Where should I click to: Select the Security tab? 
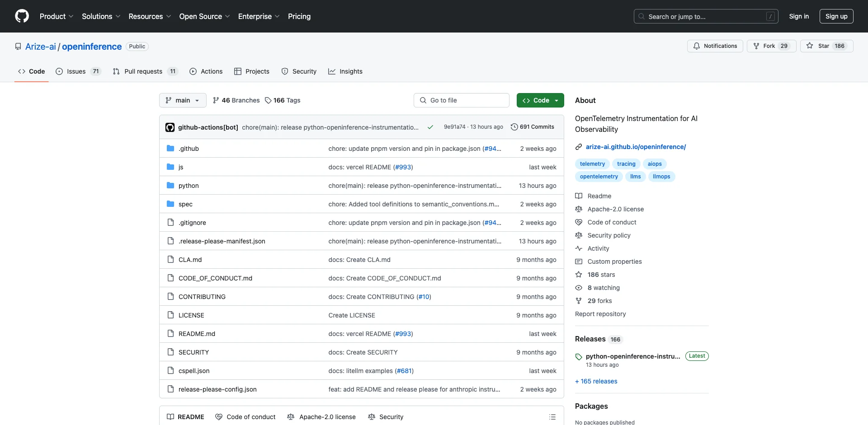click(x=299, y=71)
